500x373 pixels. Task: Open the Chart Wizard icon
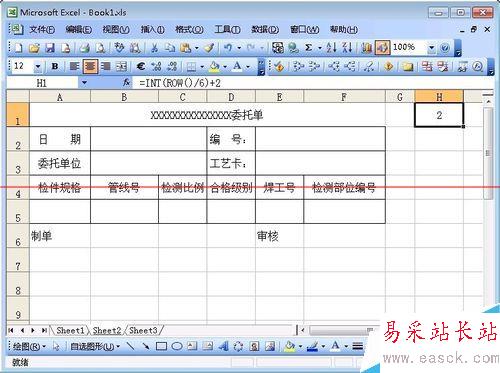click(366, 48)
